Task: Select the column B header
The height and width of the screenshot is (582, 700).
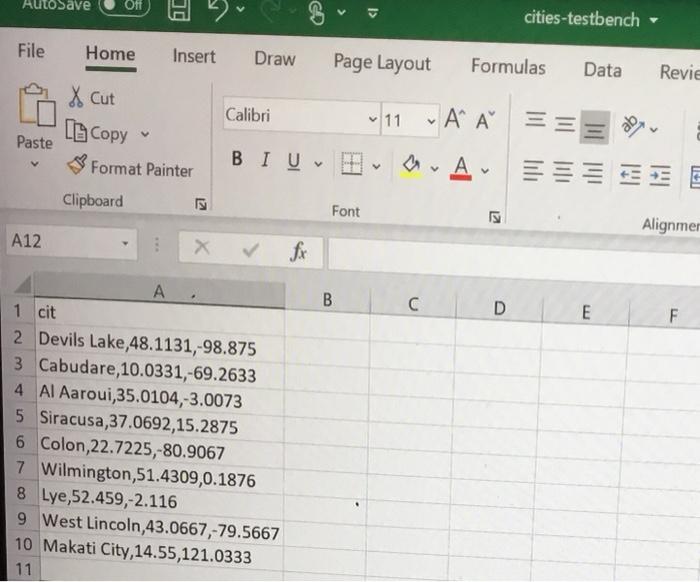Action: tap(327, 299)
